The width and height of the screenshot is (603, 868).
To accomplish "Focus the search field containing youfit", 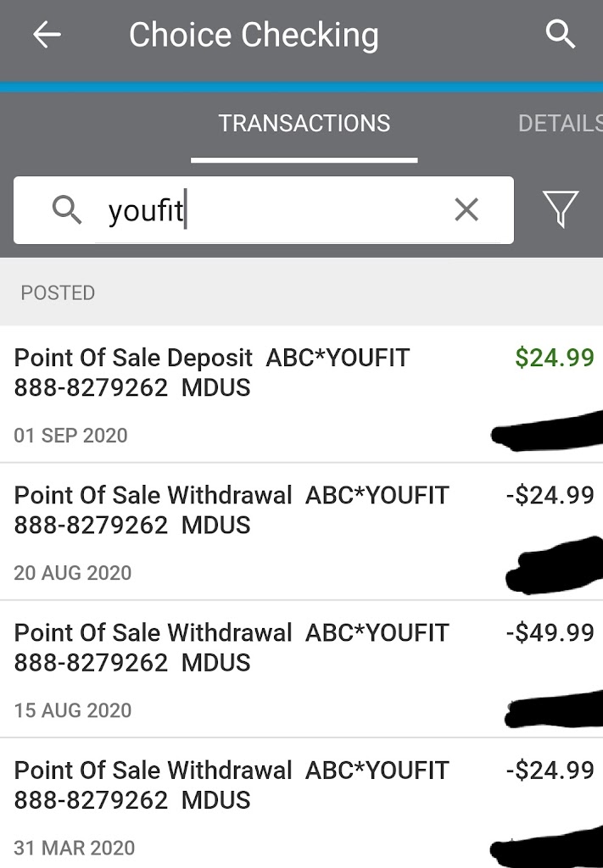I will coord(271,210).
